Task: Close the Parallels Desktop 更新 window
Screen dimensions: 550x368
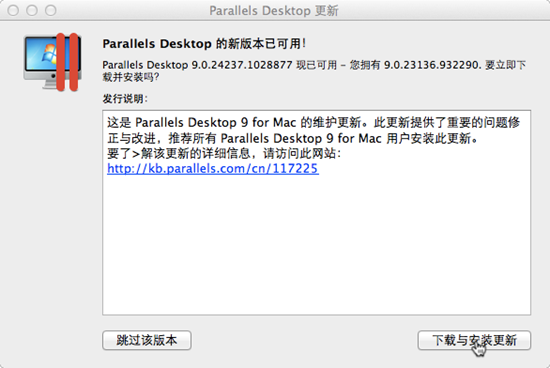Action: 13,11
